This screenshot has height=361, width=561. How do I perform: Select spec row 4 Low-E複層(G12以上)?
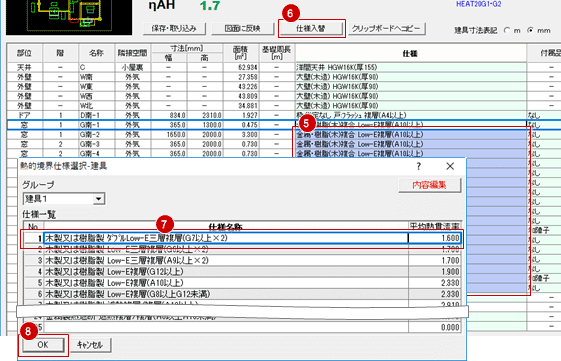pos(225,272)
